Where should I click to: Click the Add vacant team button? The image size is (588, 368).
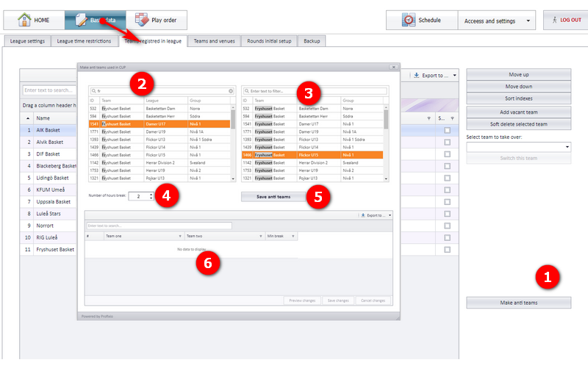click(x=519, y=112)
